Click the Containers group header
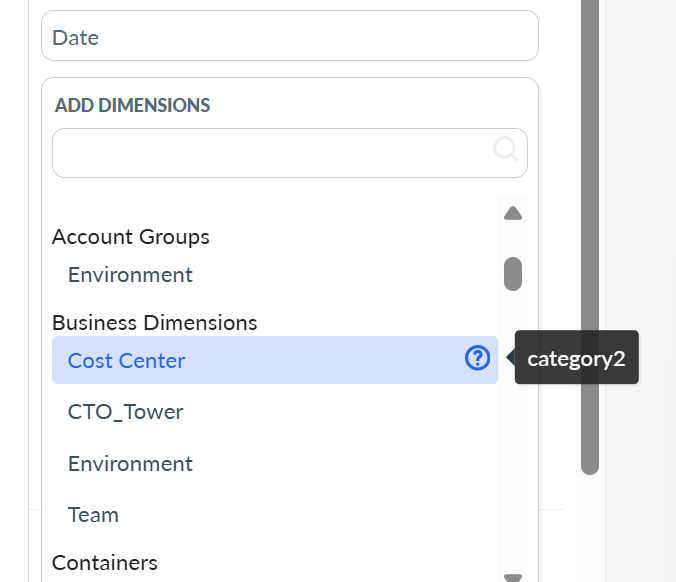Image resolution: width=676 pixels, height=582 pixels. pos(105,563)
